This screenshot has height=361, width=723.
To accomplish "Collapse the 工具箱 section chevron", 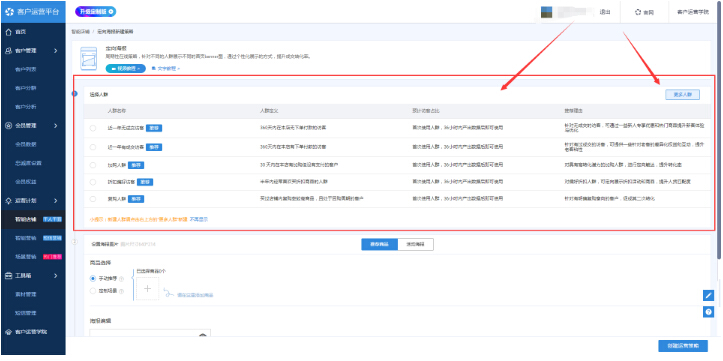I will tap(55, 276).
